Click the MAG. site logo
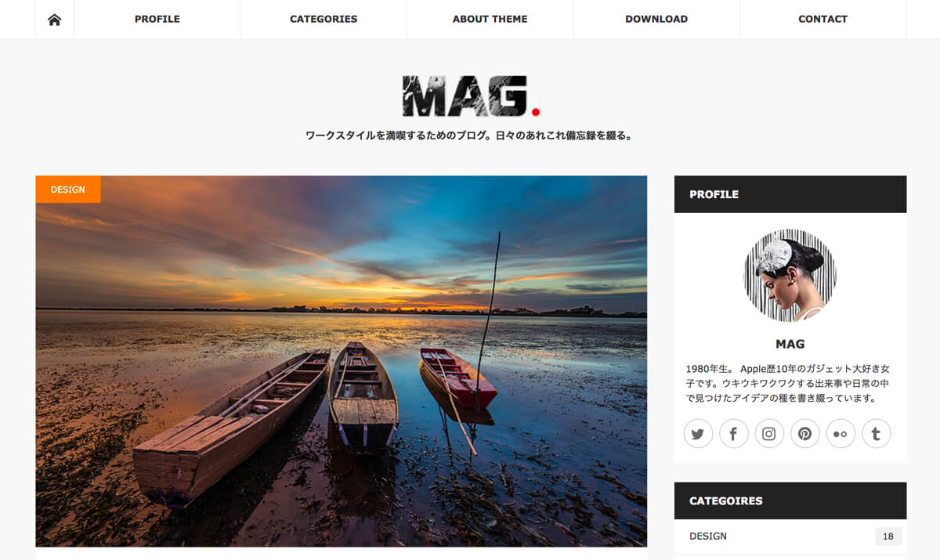The height and width of the screenshot is (560, 940). 471,96
